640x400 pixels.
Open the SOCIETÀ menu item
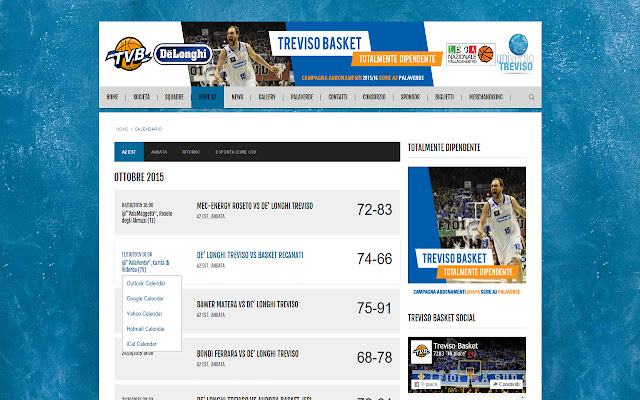(x=142, y=97)
